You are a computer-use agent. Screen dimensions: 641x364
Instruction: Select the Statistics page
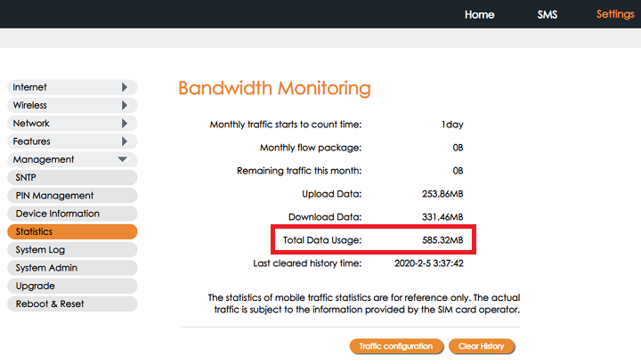pyautogui.click(x=72, y=231)
